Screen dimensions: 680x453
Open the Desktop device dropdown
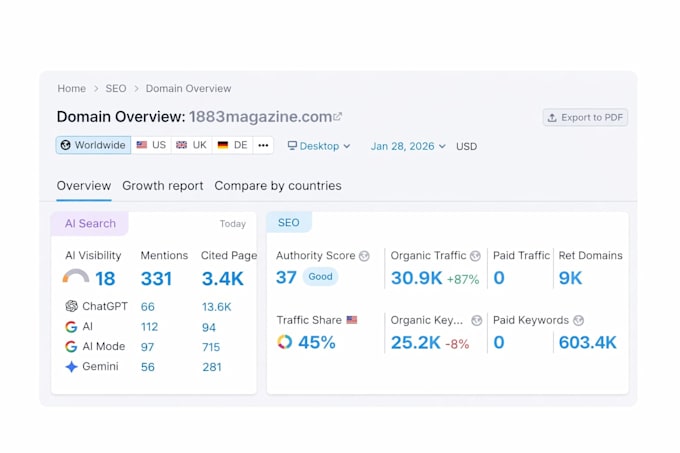[x=319, y=146]
